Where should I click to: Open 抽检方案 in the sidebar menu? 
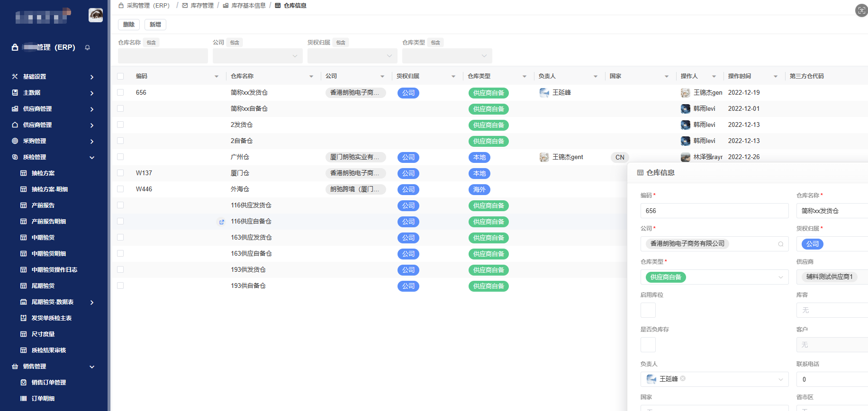click(x=43, y=173)
